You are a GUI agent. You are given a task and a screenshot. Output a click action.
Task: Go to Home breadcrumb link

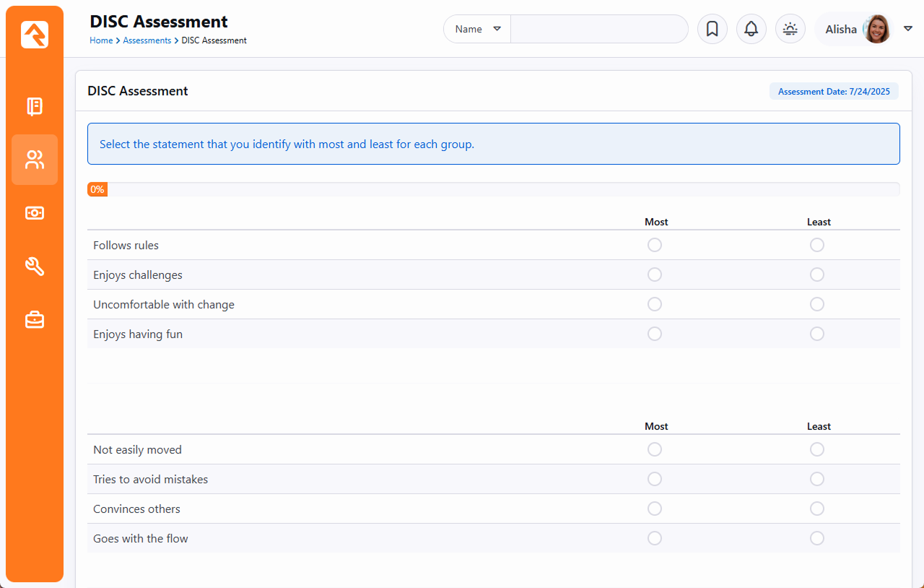click(101, 40)
